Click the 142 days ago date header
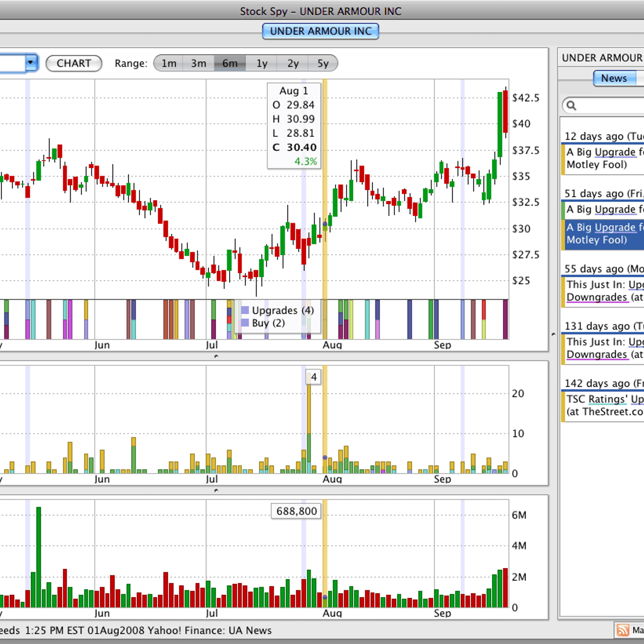644x644 pixels. click(603, 383)
